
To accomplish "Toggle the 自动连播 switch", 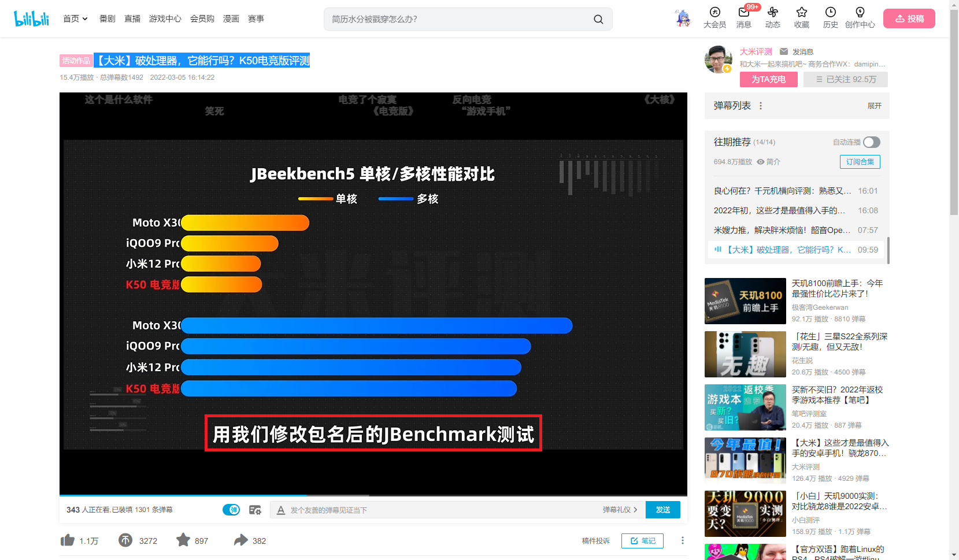I will point(872,142).
